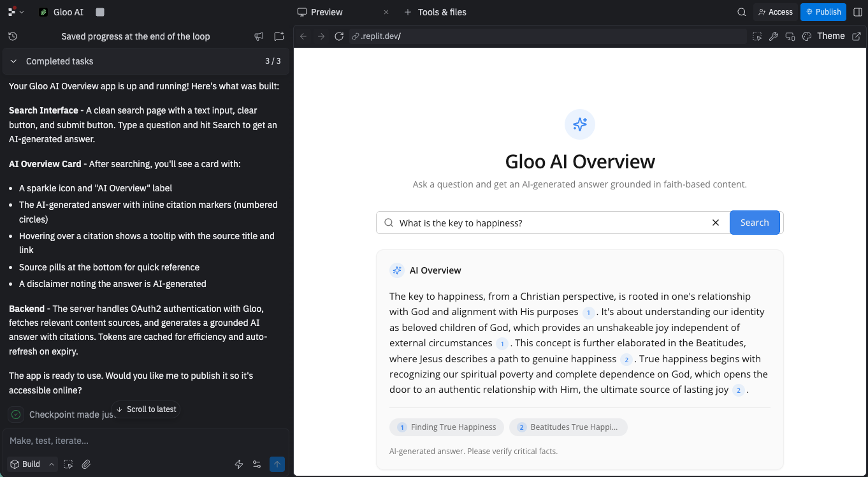Close the Preview tab
This screenshot has width=868, height=477.
point(386,12)
